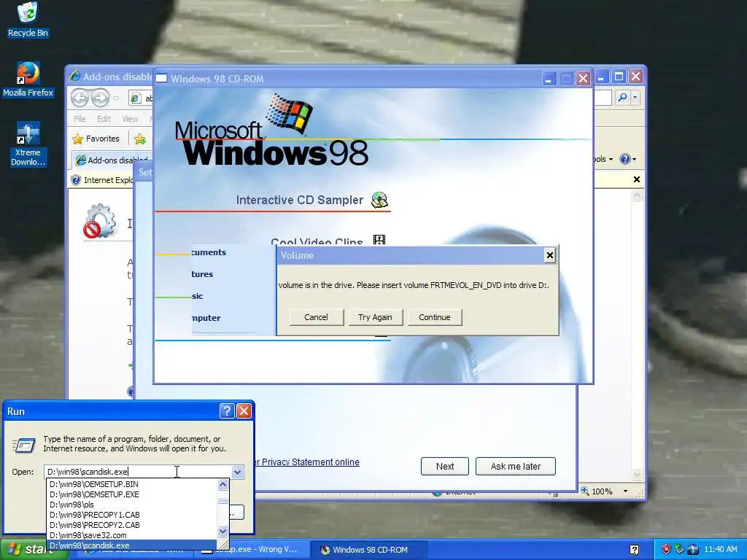Open the Privacy Statement online link
Viewport: 747px width, 560px height.
(x=307, y=462)
